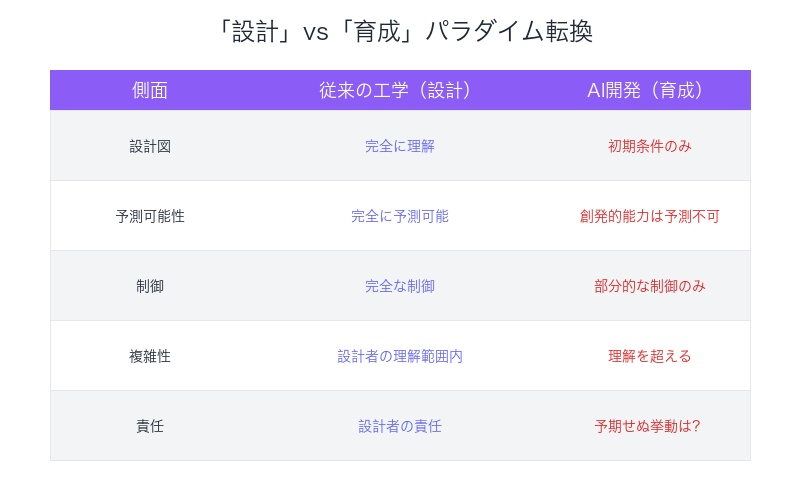
Task: Click the 制御 row label
Action: (x=150, y=286)
